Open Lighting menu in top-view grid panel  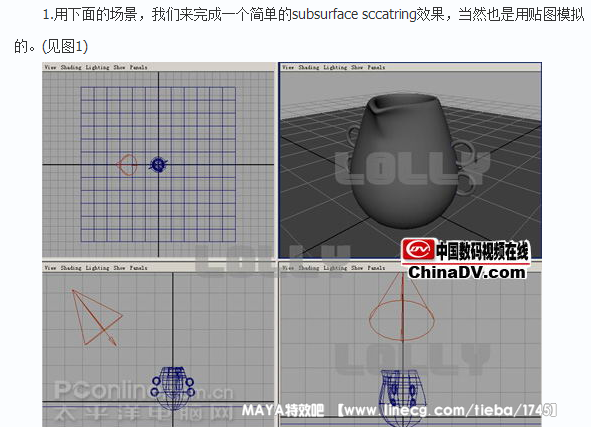click(x=97, y=67)
